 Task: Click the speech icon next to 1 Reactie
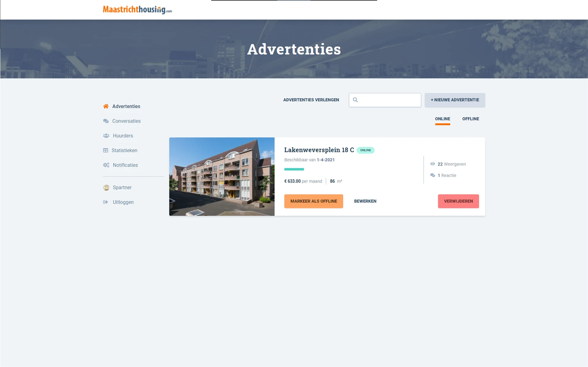click(432, 175)
